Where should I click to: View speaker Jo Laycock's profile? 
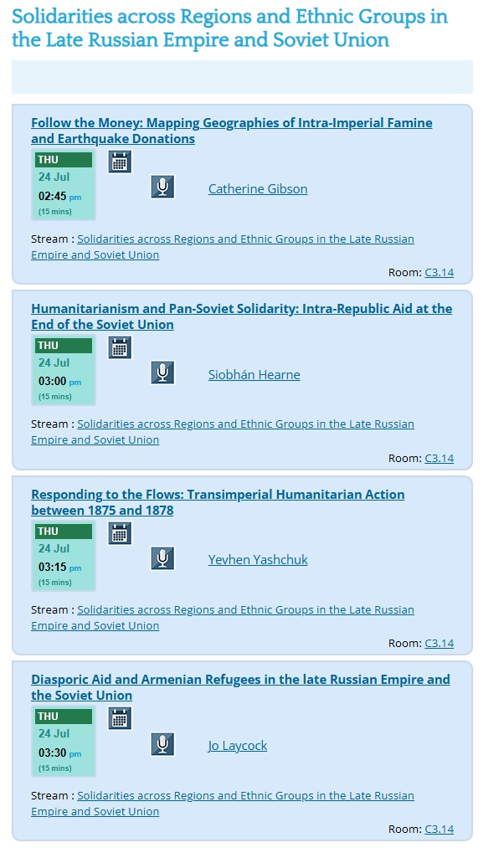coord(238,746)
